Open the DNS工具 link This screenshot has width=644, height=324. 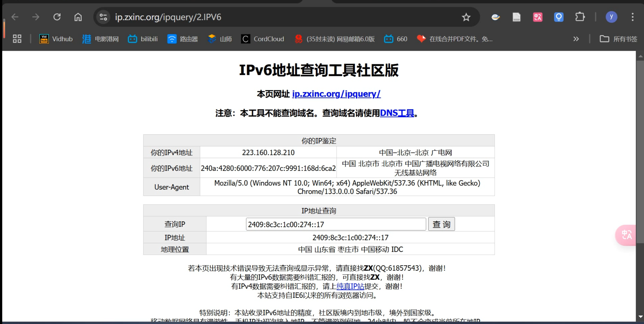[397, 113]
